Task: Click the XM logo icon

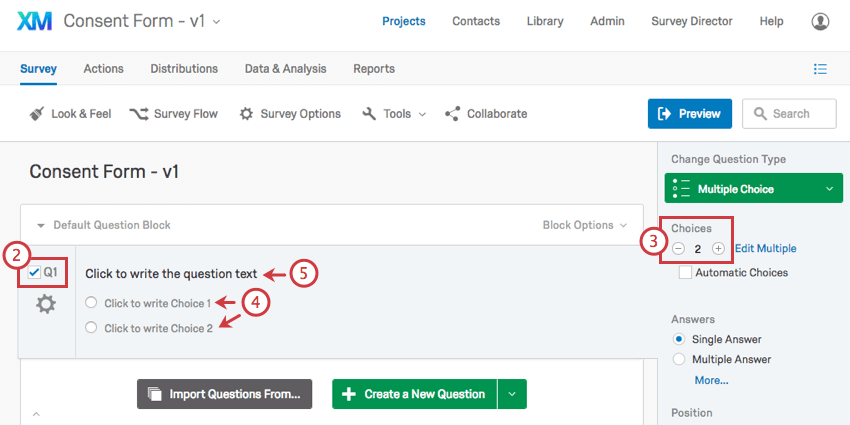Action: pyautogui.click(x=34, y=21)
